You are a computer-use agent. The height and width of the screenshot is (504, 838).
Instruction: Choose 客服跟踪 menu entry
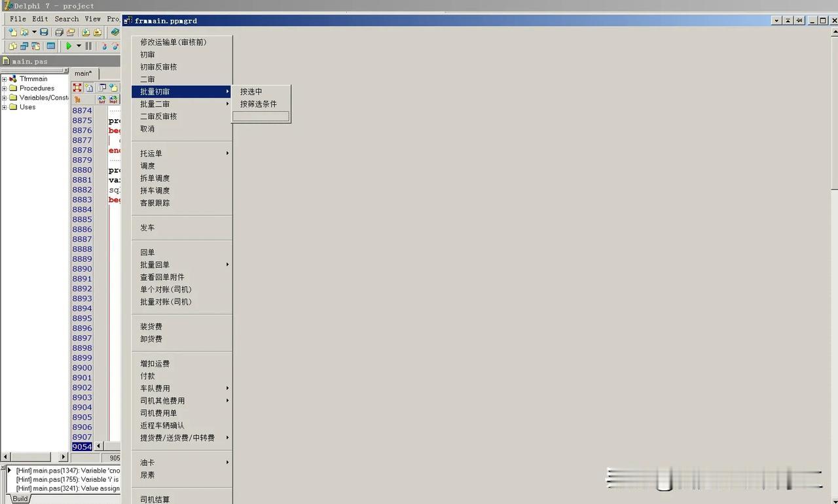[182, 203]
